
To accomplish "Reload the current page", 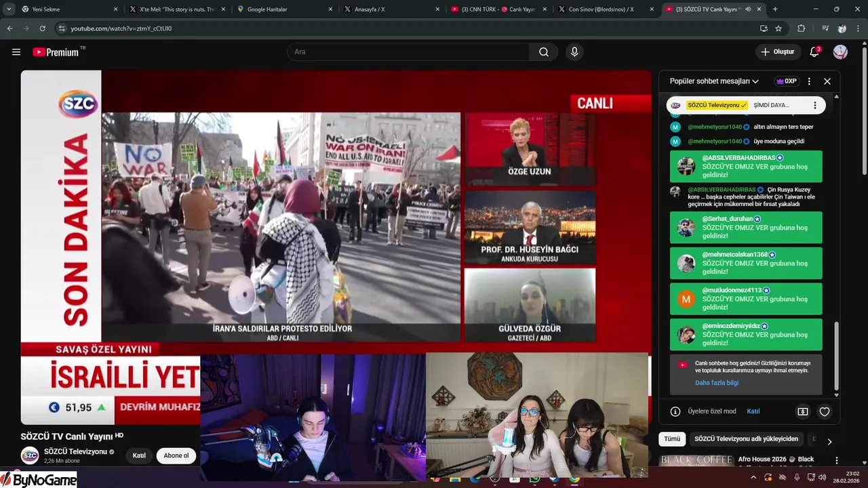I will click(42, 28).
